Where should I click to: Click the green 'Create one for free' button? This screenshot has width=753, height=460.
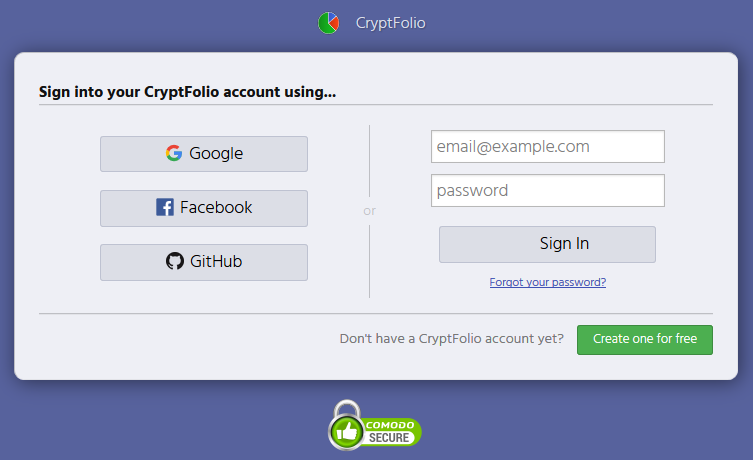coord(645,339)
